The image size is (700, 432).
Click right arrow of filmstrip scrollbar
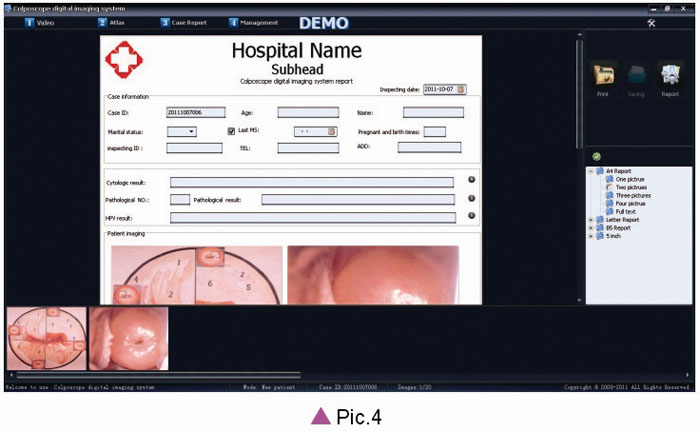688,375
